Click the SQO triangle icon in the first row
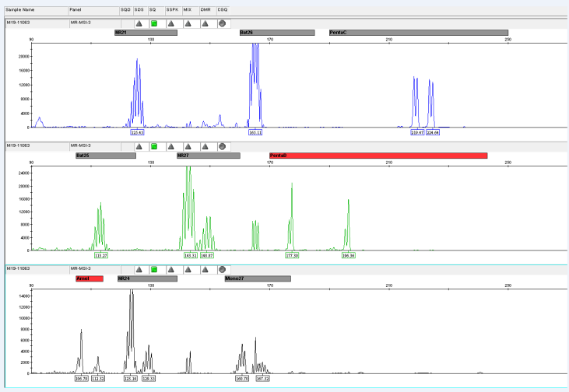This screenshot has width=569, height=392. 139,23
